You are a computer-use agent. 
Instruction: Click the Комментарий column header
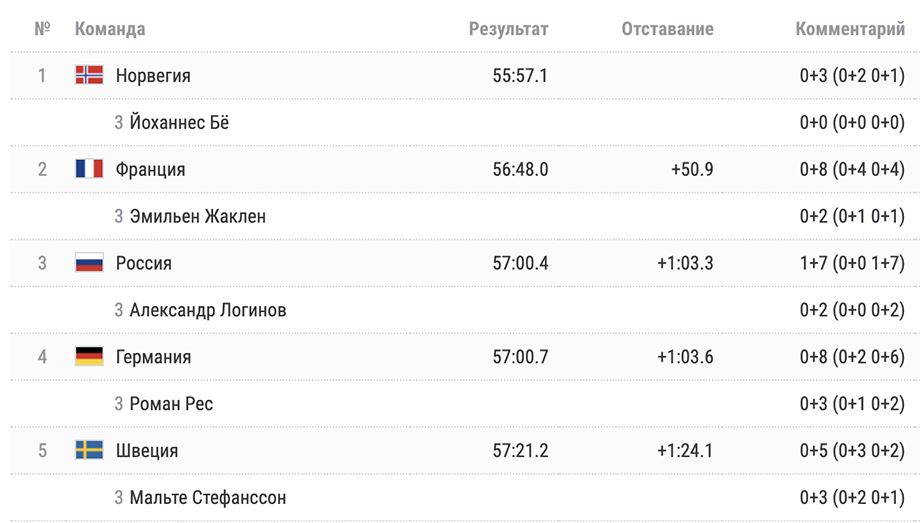tap(850, 29)
